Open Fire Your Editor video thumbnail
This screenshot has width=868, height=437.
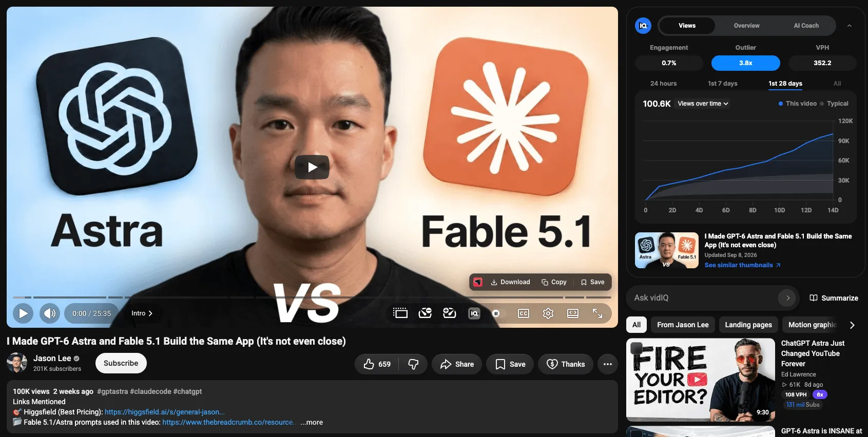[x=701, y=380]
